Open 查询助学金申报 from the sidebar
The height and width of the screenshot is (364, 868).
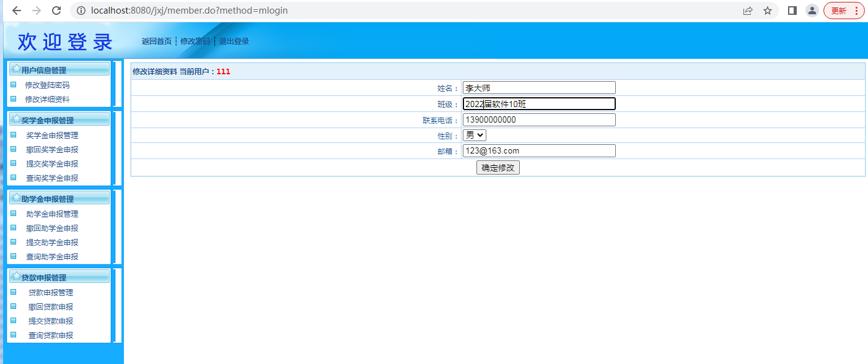click(x=52, y=257)
